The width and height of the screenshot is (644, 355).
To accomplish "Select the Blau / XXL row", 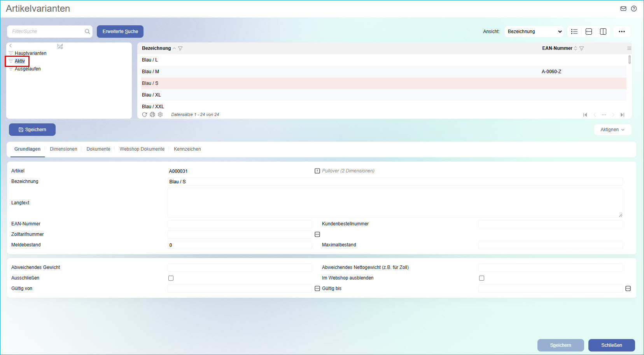I will (384, 106).
